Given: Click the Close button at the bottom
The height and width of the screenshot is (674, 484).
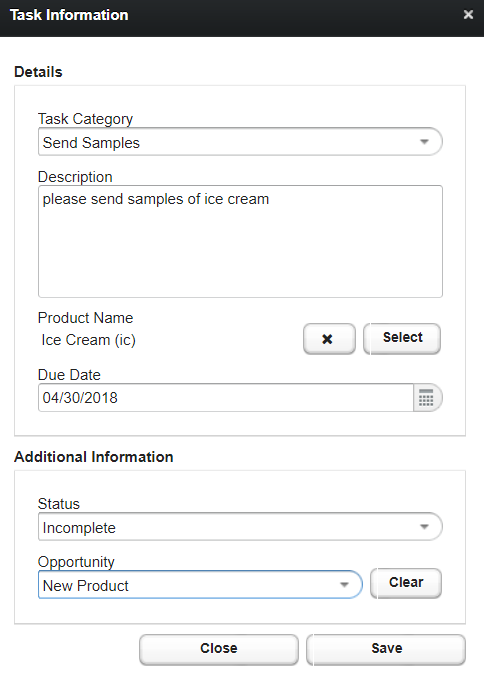Looking at the screenshot, I should [x=219, y=649].
